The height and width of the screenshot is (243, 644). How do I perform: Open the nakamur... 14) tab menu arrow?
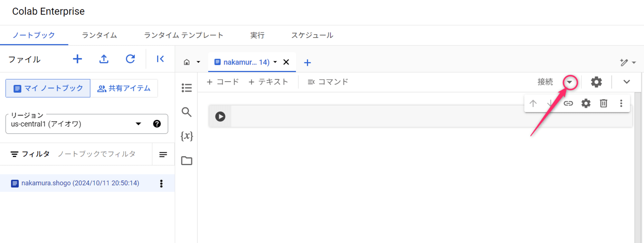[275, 62]
